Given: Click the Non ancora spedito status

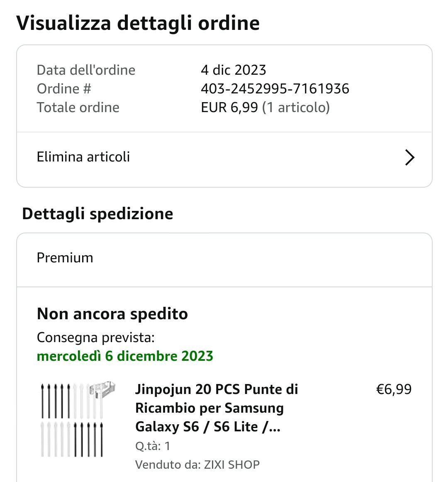Looking at the screenshot, I should coord(112,314).
